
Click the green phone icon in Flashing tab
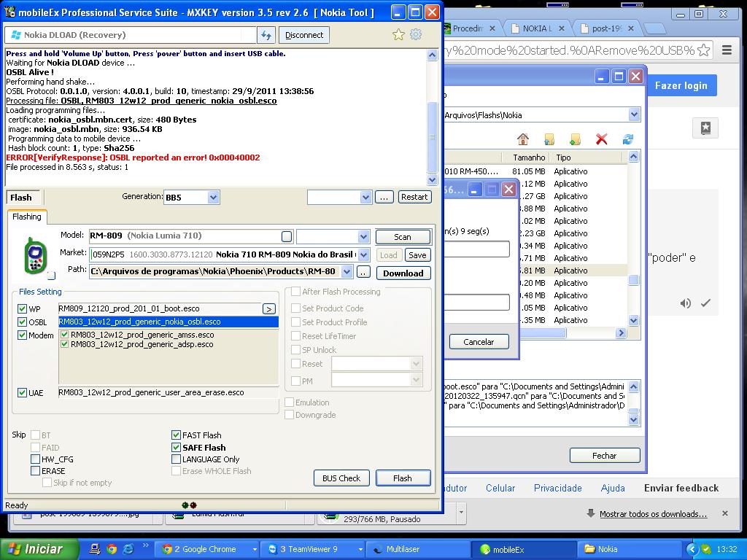36,256
